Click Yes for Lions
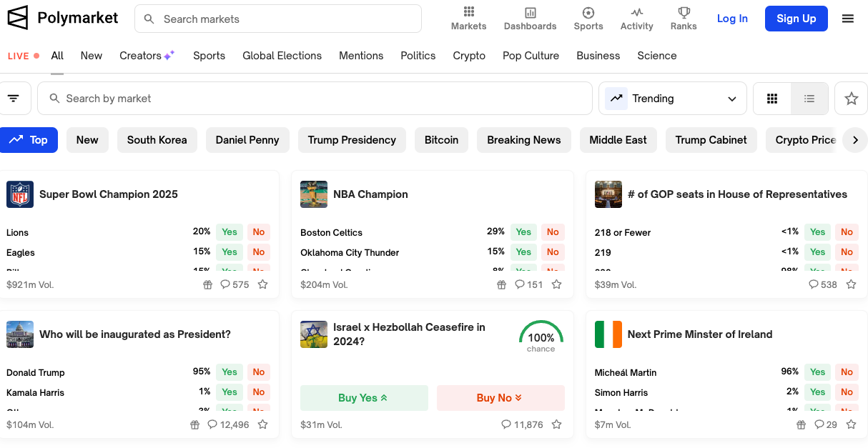 pyautogui.click(x=230, y=232)
